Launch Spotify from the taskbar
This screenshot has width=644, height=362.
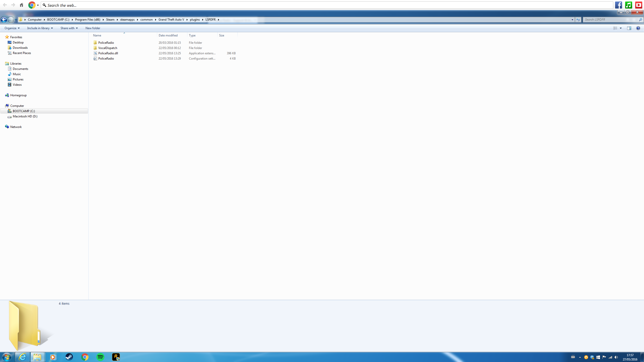pyautogui.click(x=100, y=357)
